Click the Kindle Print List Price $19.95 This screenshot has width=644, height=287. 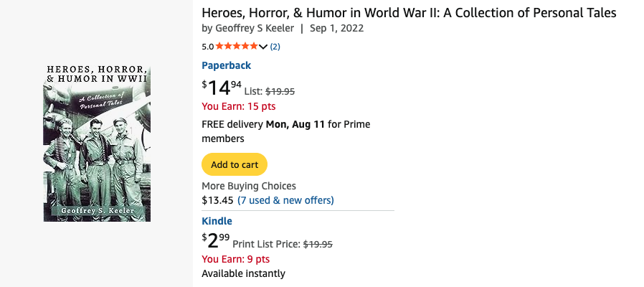(318, 244)
